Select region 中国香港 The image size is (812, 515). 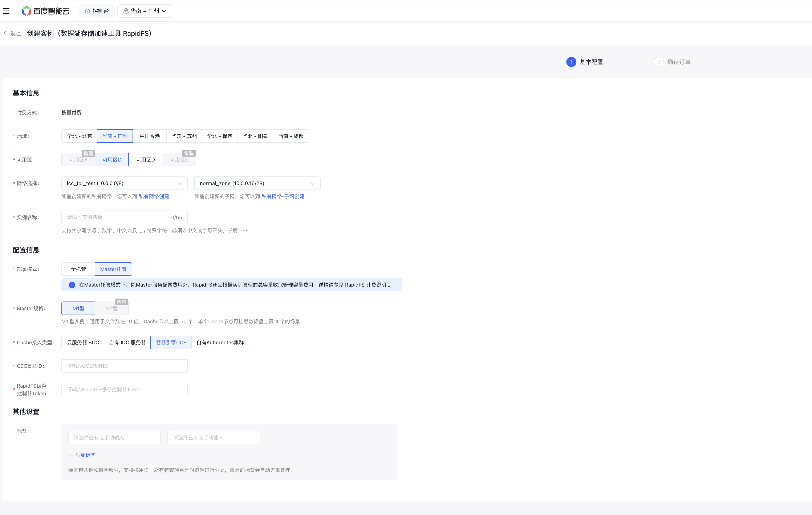point(150,136)
